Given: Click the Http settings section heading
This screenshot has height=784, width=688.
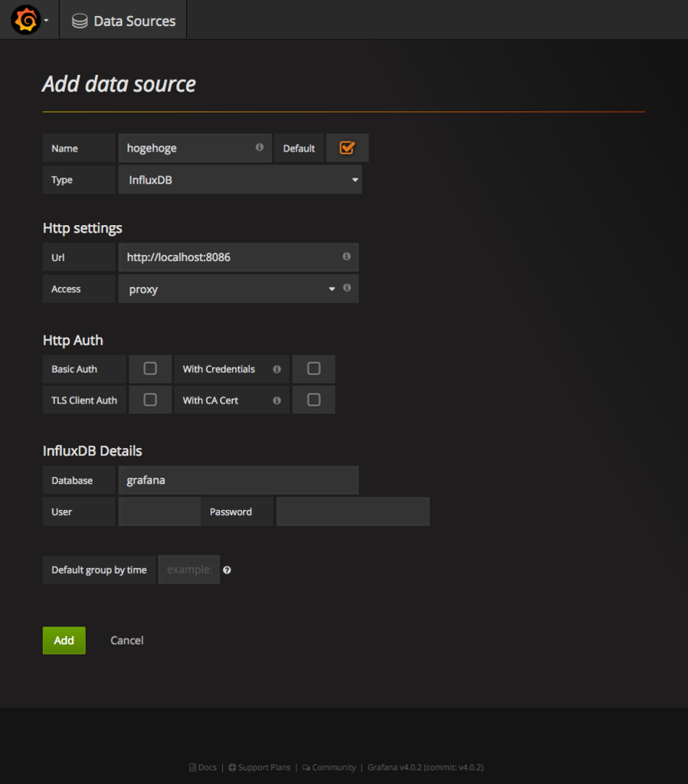Looking at the screenshot, I should [x=83, y=228].
